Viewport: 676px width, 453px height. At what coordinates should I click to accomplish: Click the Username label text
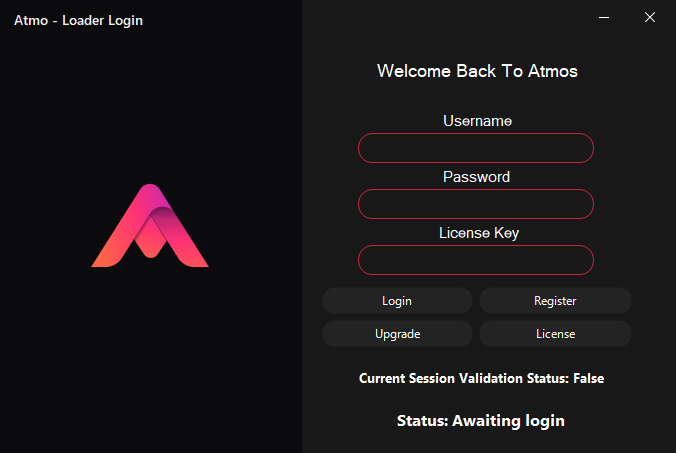tap(477, 121)
